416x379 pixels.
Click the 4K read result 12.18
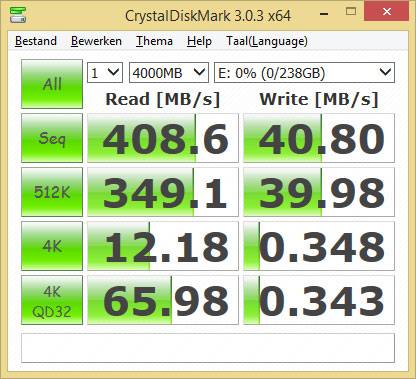click(x=163, y=246)
